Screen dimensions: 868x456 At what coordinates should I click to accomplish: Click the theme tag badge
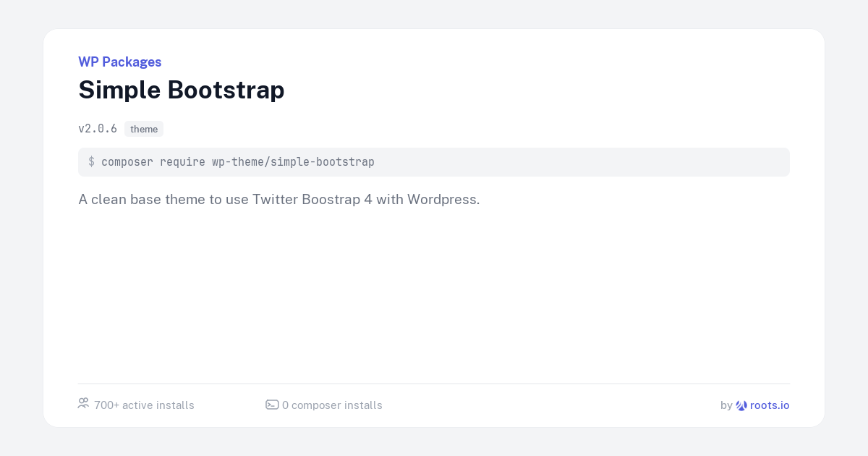pos(144,129)
